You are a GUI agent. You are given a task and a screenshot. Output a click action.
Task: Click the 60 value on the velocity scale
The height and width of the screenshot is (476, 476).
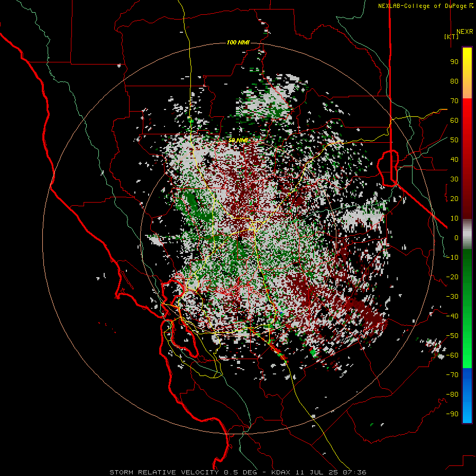pos(454,121)
